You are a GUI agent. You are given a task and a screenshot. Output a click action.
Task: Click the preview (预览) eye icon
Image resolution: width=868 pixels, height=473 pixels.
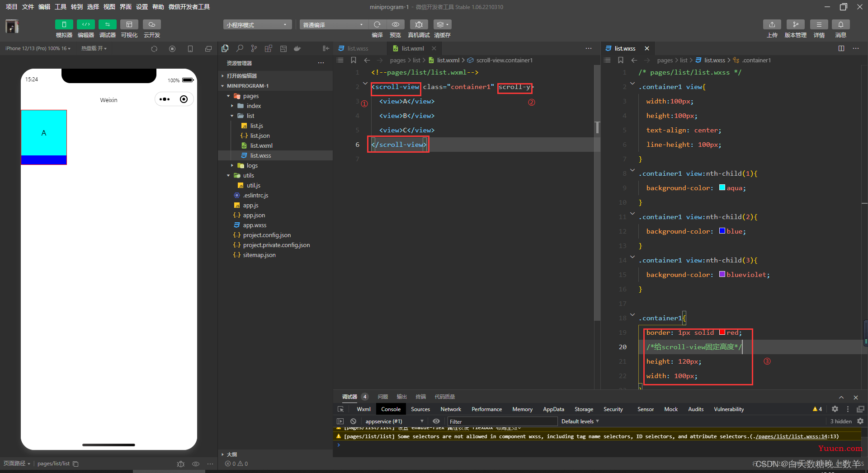pos(396,24)
